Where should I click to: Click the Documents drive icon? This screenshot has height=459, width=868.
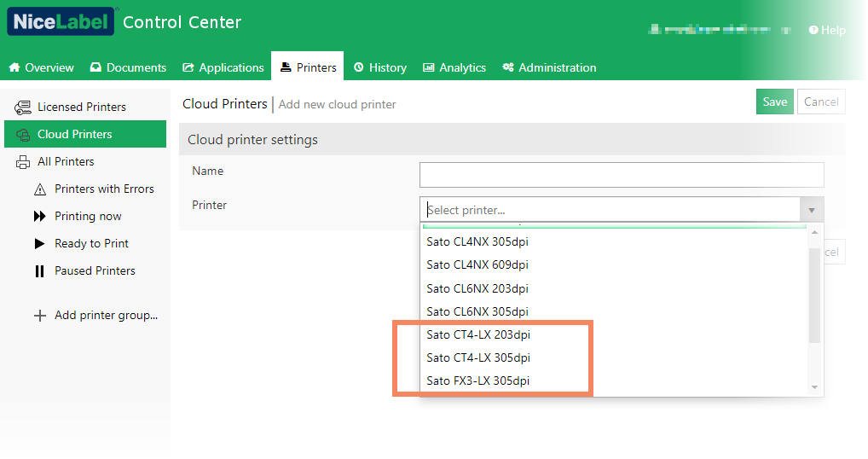[x=95, y=67]
